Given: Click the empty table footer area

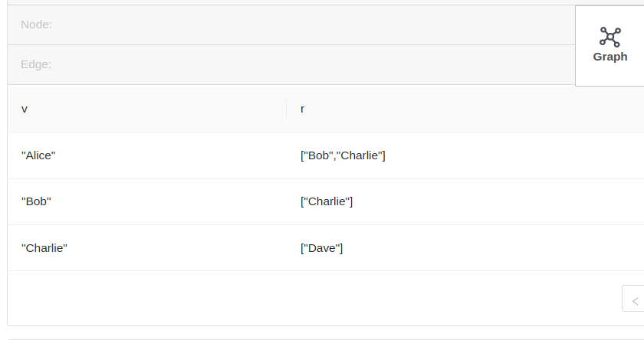Looking at the screenshot, I should (x=307, y=299).
